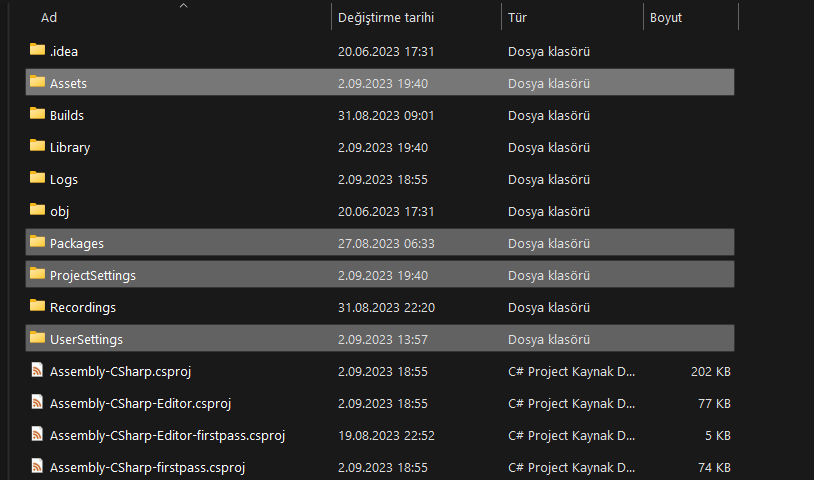Click the Assembly-CSharp.csproj file icon

point(38,371)
